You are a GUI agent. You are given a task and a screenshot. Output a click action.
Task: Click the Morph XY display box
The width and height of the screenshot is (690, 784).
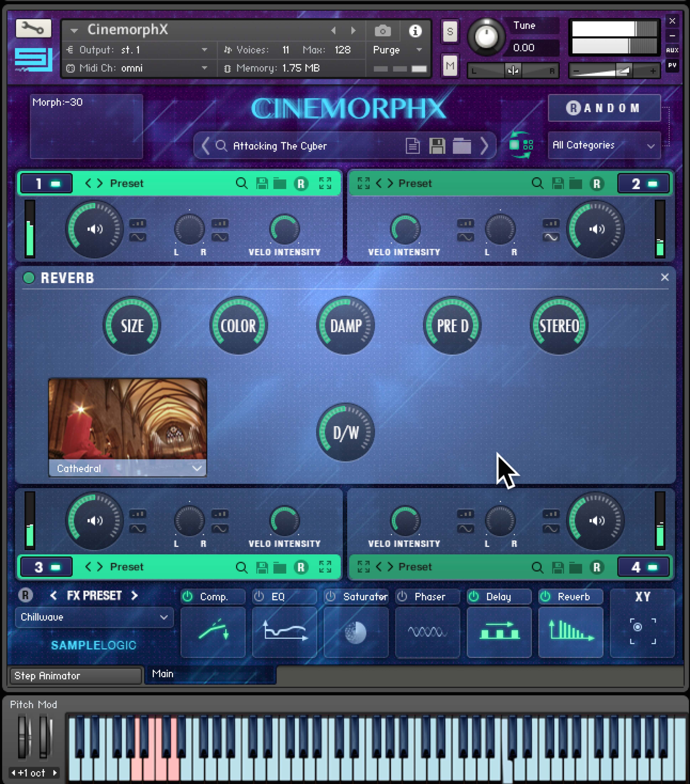pos(86,127)
